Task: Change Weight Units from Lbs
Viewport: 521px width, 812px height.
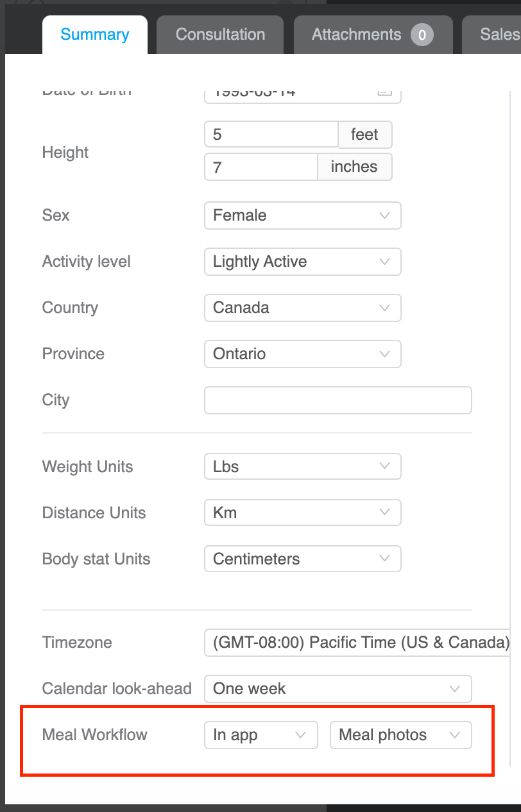Action: click(303, 467)
